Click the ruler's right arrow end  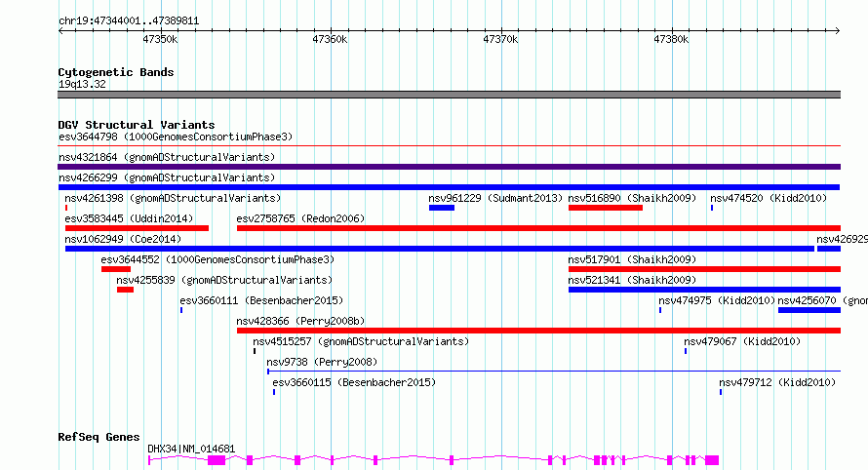point(838,30)
